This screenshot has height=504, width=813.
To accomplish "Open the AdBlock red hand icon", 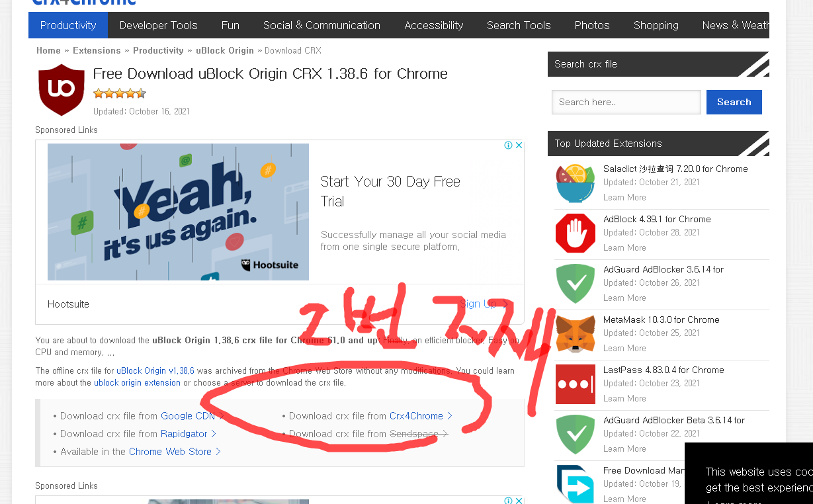I will (x=576, y=233).
